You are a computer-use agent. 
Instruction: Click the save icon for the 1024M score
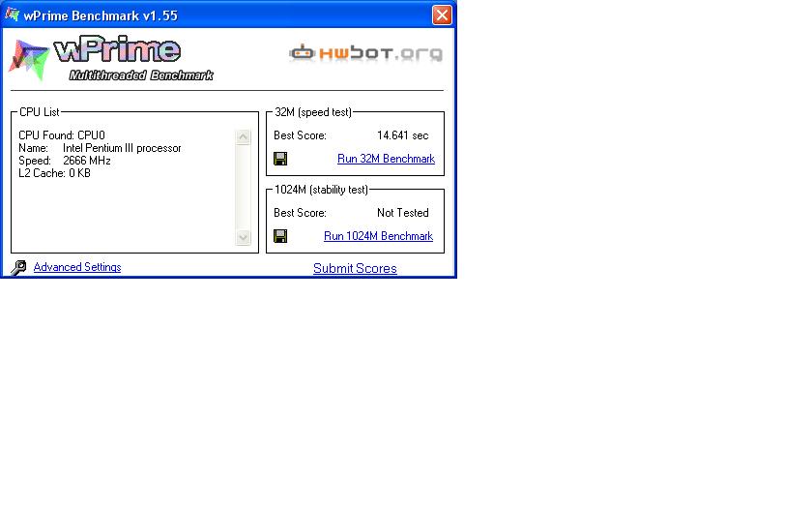[280, 236]
